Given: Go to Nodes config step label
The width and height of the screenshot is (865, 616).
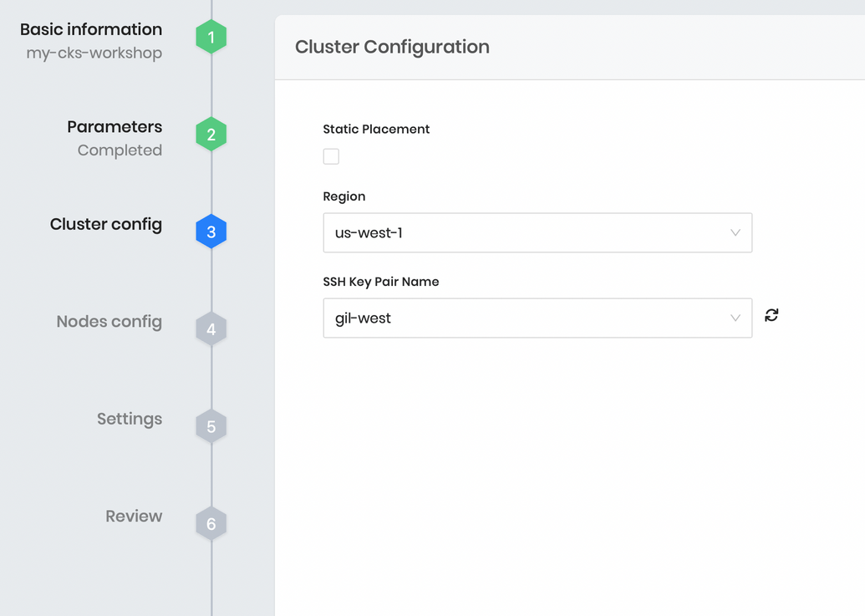Looking at the screenshot, I should pos(109,322).
